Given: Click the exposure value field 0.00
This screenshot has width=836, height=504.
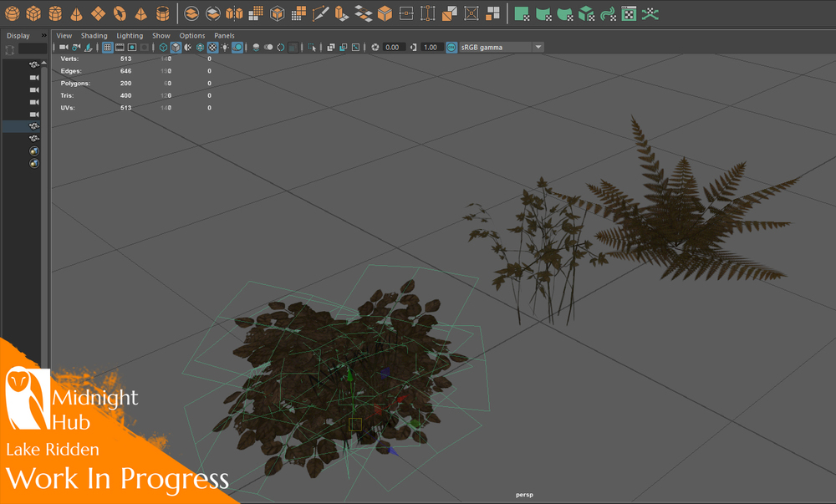Looking at the screenshot, I should coord(394,48).
